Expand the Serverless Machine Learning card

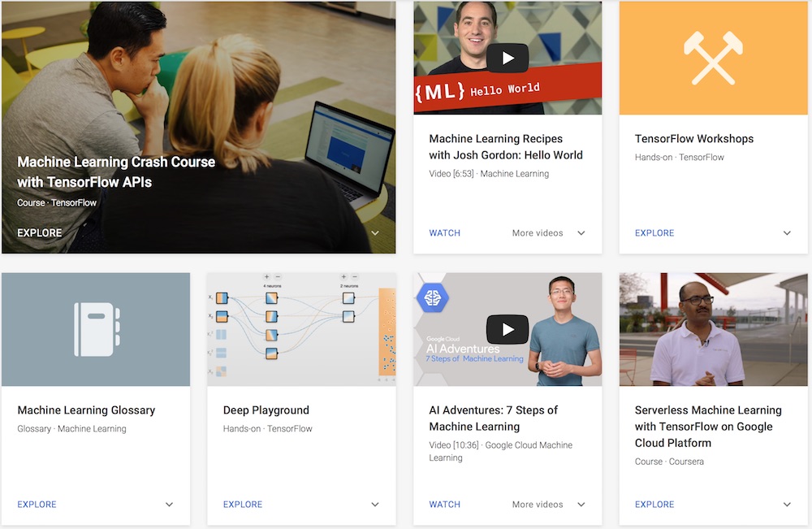(786, 504)
